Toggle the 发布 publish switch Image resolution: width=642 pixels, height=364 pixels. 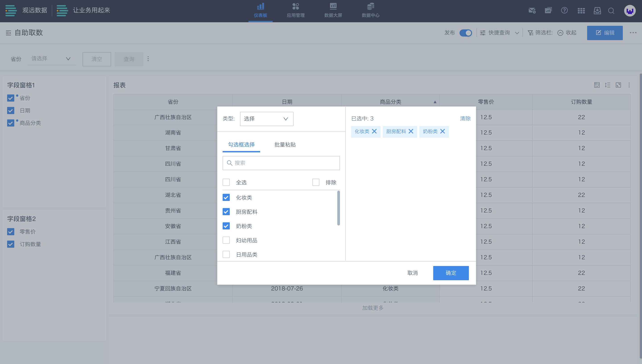coord(466,33)
